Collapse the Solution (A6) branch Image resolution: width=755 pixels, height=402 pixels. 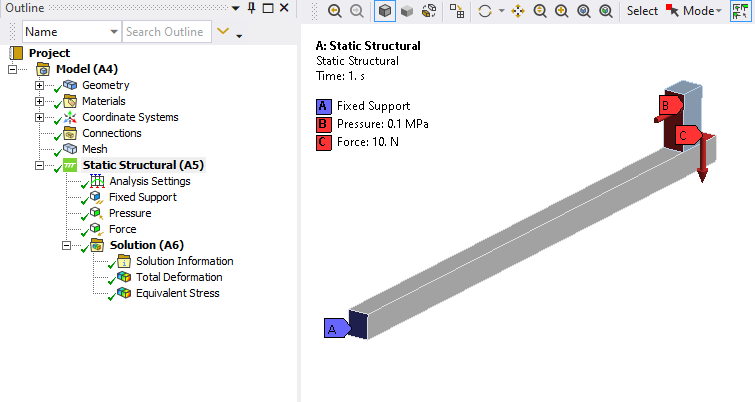66,245
